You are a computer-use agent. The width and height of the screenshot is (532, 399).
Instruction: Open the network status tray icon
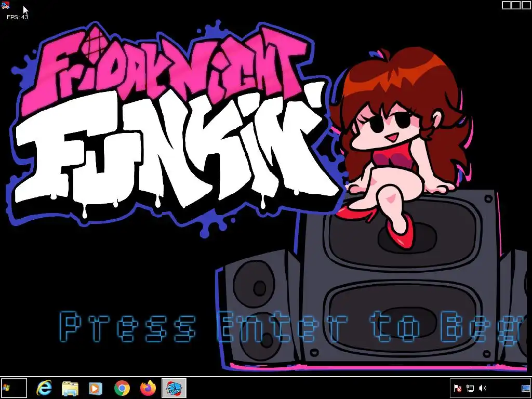[x=470, y=388]
